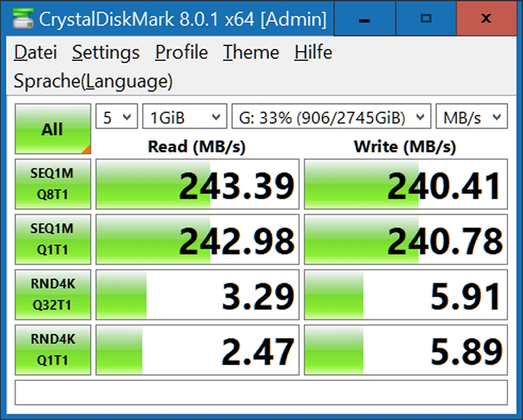Open the Theme menu
The width and height of the screenshot is (523, 420).
coord(251,52)
